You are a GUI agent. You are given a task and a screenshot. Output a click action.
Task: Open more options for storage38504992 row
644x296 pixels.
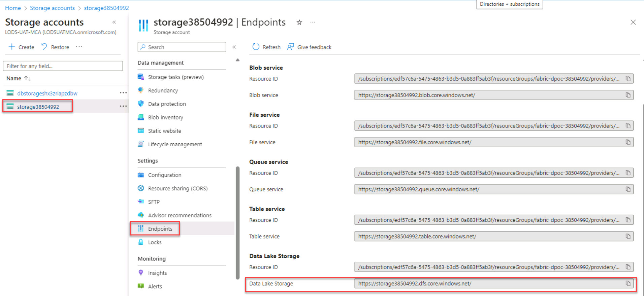pyautogui.click(x=123, y=106)
